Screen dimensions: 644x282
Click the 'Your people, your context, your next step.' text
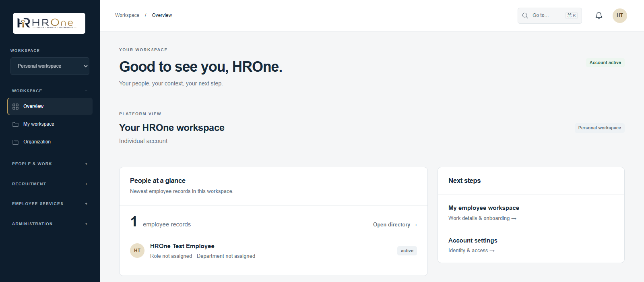(x=171, y=84)
